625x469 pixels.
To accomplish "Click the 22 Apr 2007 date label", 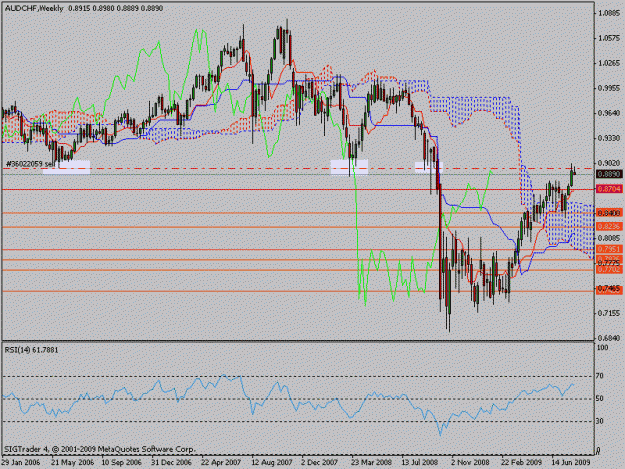I will point(221,463).
